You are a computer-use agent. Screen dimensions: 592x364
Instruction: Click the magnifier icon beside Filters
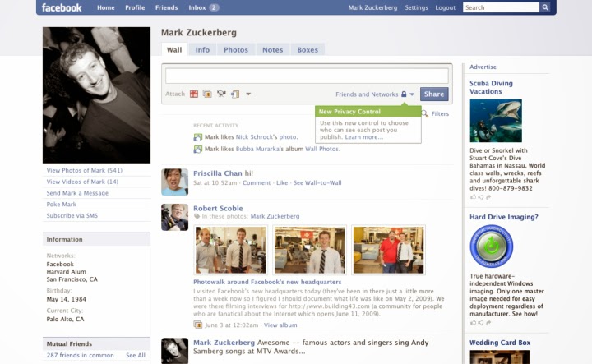tap(425, 113)
